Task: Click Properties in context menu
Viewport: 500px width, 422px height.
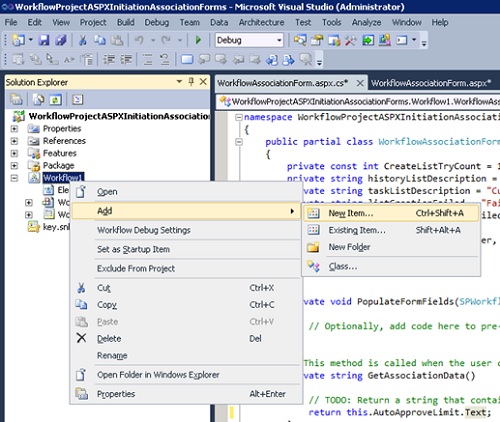Action: point(186,394)
